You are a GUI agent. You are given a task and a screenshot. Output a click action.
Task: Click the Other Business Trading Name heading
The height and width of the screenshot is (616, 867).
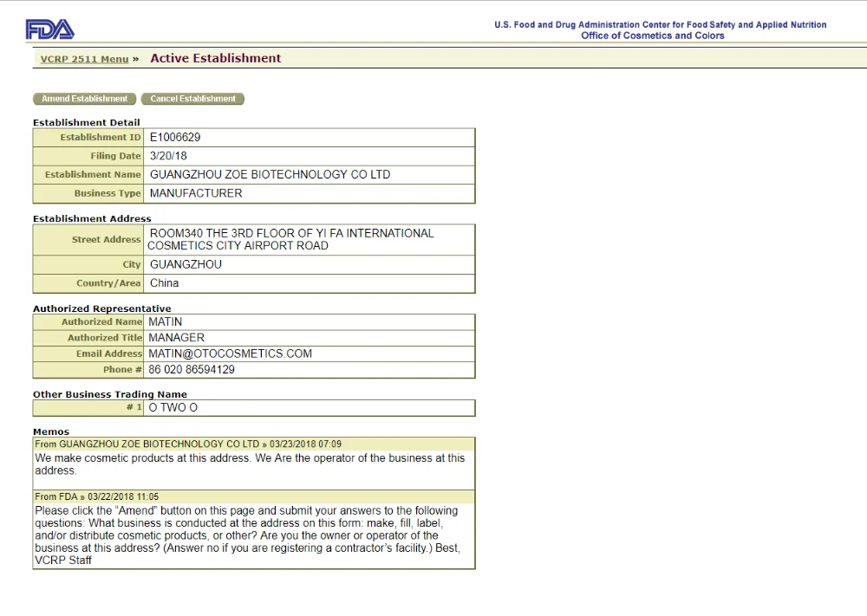coord(109,394)
